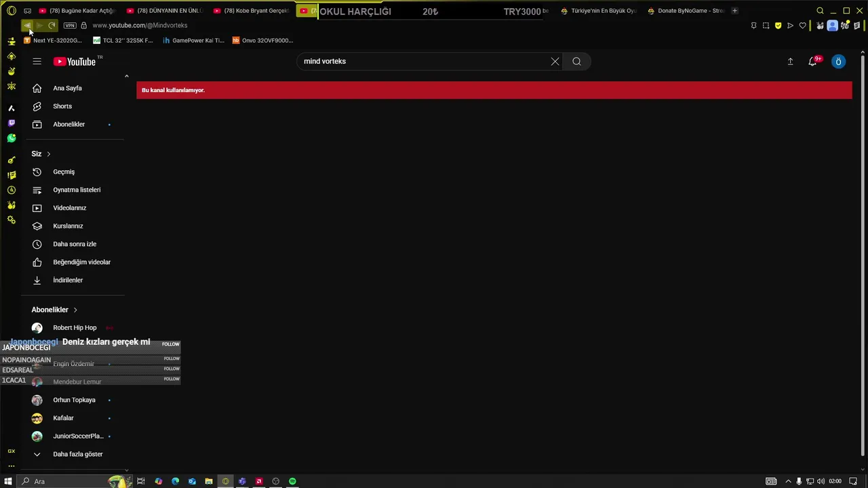Follow NOPAINOAGAIN in overlay
868x488 pixels.
click(172, 359)
